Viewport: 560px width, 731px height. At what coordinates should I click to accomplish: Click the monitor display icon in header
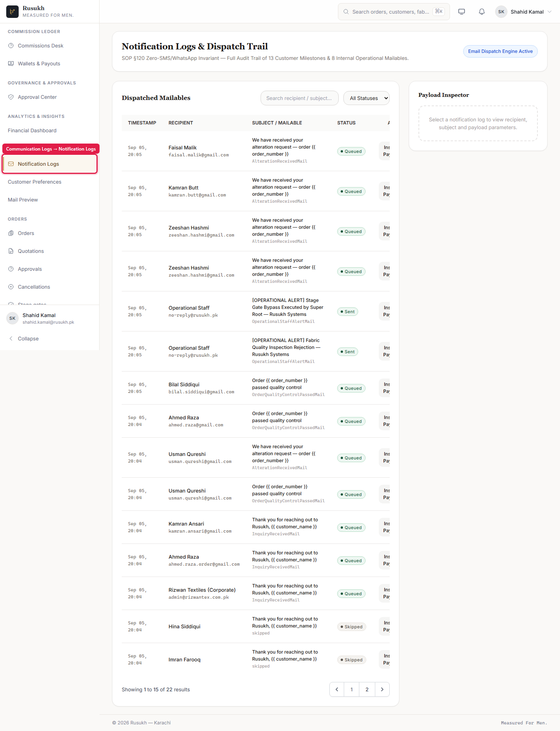(x=462, y=12)
